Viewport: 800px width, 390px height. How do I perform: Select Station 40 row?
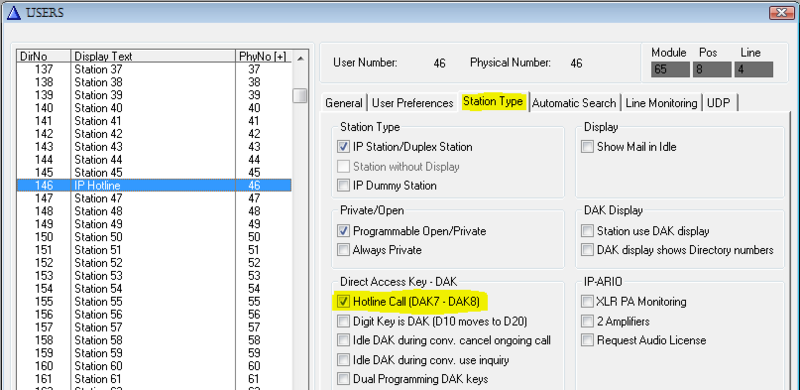tap(154, 108)
